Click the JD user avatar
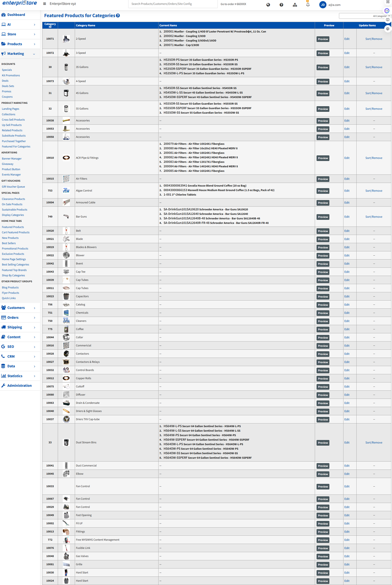 [322, 5]
